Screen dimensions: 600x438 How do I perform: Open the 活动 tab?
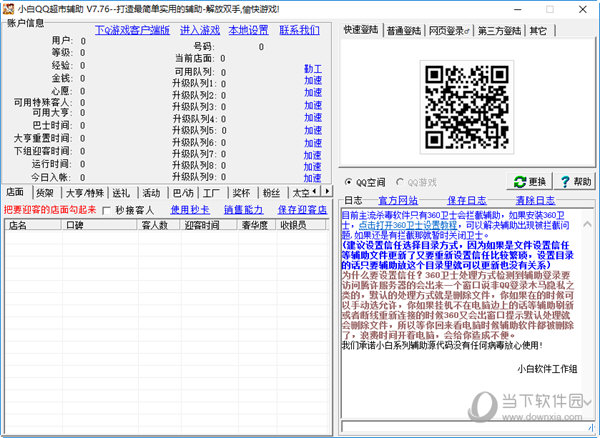pos(152,193)
